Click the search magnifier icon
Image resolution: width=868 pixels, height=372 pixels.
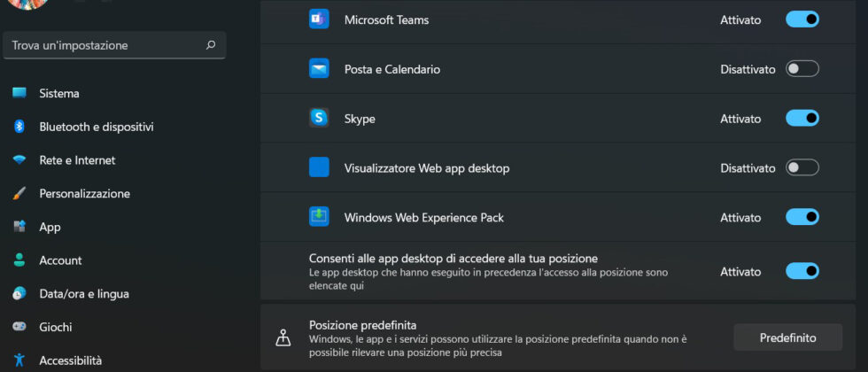[211, 45]
